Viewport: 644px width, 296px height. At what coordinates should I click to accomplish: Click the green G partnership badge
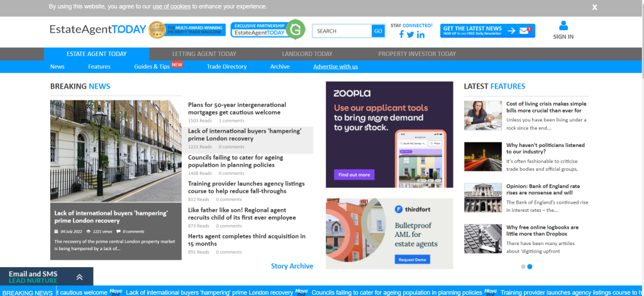coord(296,30)
